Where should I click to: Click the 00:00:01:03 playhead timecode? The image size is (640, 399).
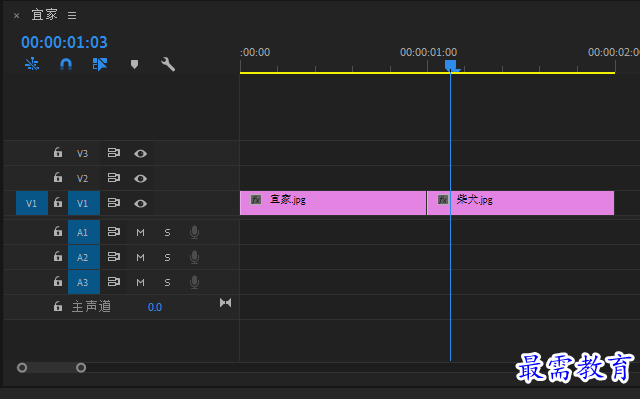tap(64, 42)
